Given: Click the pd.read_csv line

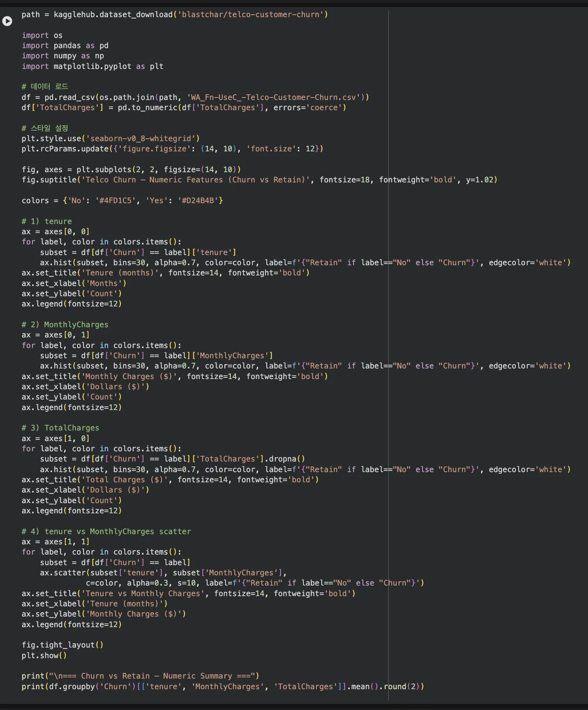Looking at the screenshot, I should [x=195, y=98].
